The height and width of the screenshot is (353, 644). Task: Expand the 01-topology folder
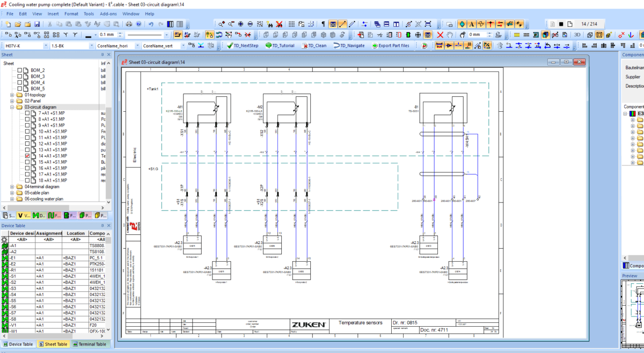point(12,95)
